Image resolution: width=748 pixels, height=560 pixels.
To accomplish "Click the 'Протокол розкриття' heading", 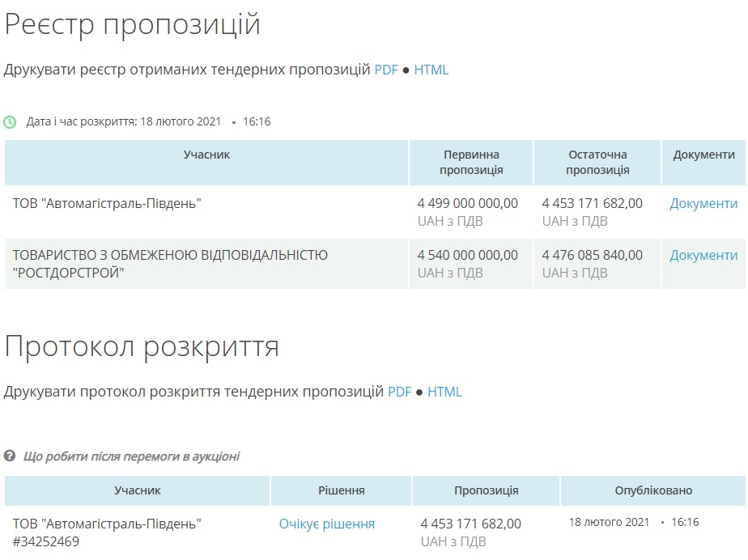I will pyautogui.click(x=142, y=346).
